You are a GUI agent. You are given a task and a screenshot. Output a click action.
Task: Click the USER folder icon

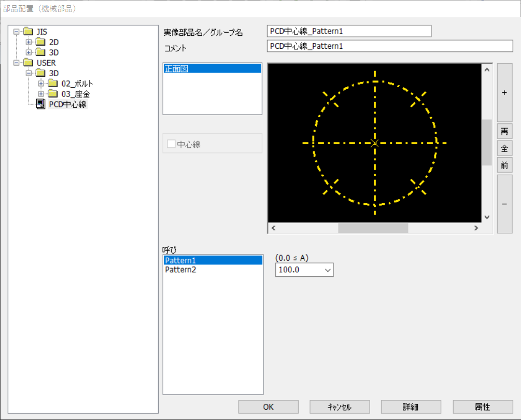tap(28, 62)
